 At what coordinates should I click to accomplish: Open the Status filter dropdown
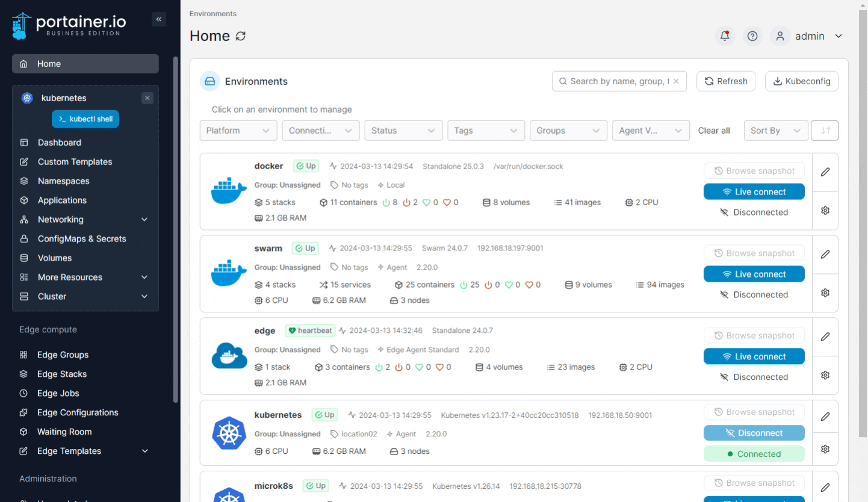click(403, 131)
